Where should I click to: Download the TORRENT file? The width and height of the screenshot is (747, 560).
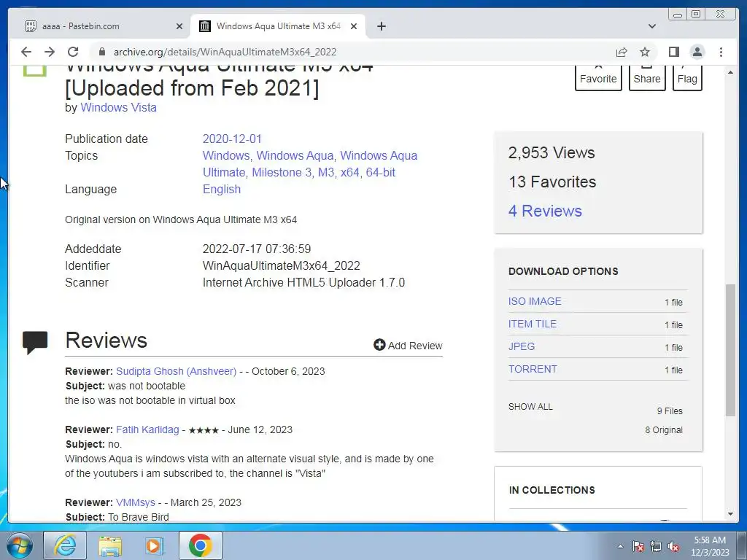(x=533, y=369)
